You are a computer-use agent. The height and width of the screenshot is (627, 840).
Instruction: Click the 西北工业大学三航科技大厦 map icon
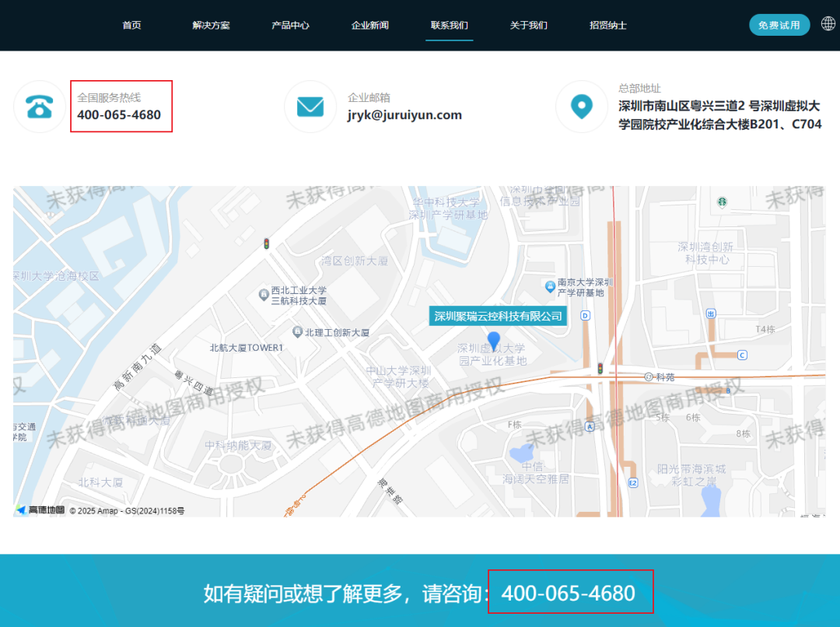click(x=264, y=294)
